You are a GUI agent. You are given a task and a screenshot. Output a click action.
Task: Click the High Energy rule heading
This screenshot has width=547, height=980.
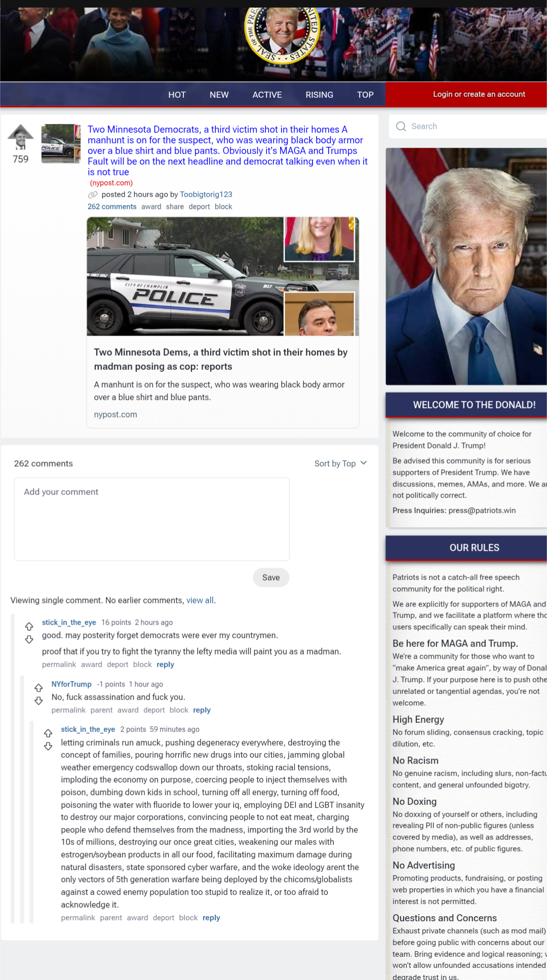click(x=418, y=720)
